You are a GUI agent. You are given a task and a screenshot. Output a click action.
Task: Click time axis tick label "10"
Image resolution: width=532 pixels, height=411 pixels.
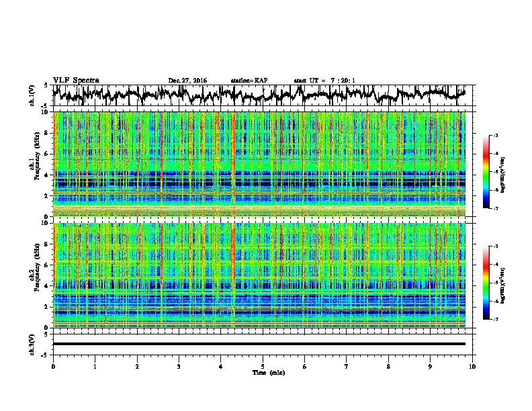(x=472, y=367)
